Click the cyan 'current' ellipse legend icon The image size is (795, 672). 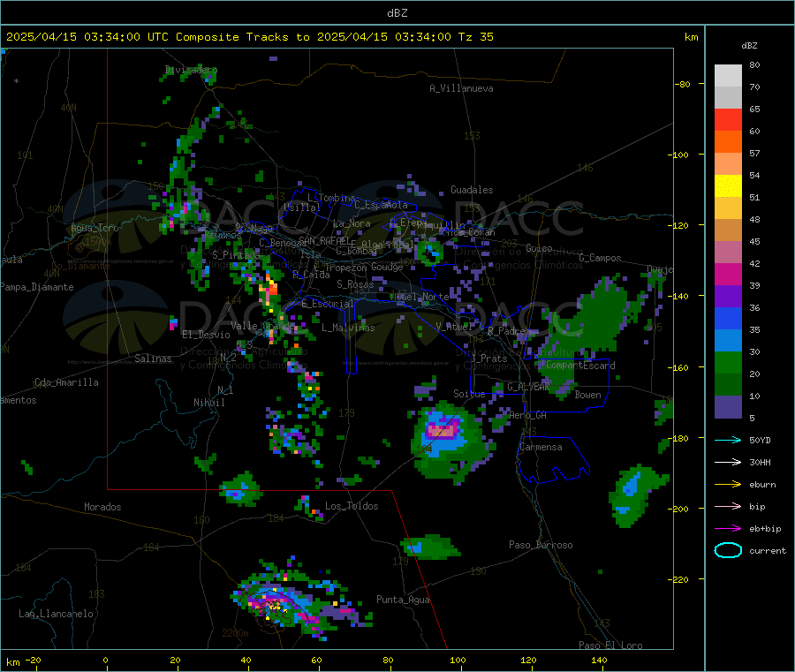click(728, 550)
